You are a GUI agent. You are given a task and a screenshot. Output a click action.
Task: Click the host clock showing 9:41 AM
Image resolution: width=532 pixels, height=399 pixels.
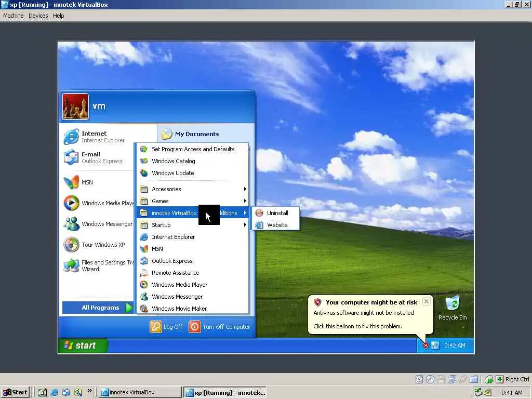click(x=512, y=393)
